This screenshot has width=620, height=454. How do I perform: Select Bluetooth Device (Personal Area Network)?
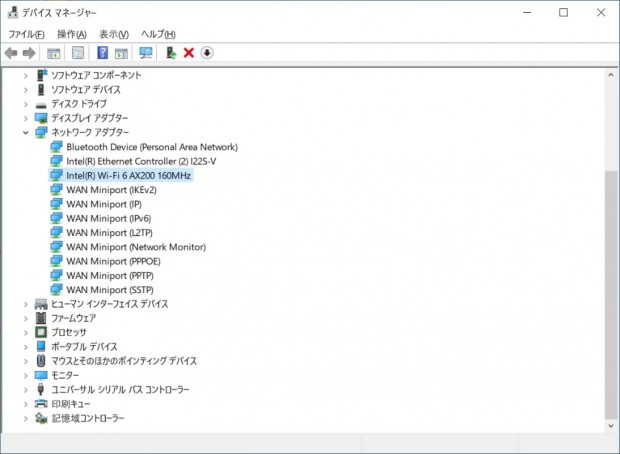click(152, 147)
